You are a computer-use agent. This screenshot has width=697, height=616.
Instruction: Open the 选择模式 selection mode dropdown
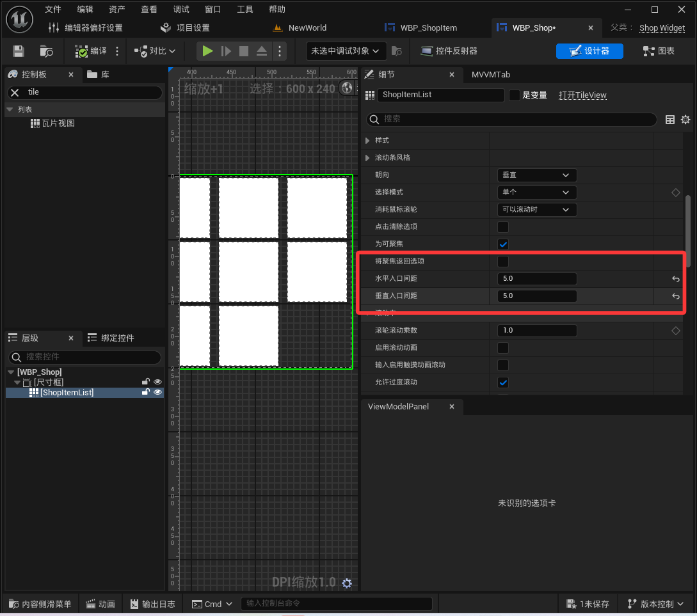(536, 193)
